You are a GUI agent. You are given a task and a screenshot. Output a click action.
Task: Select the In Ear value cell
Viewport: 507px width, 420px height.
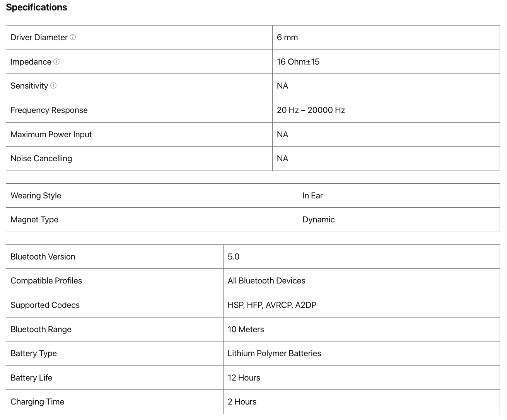point(312,196)
